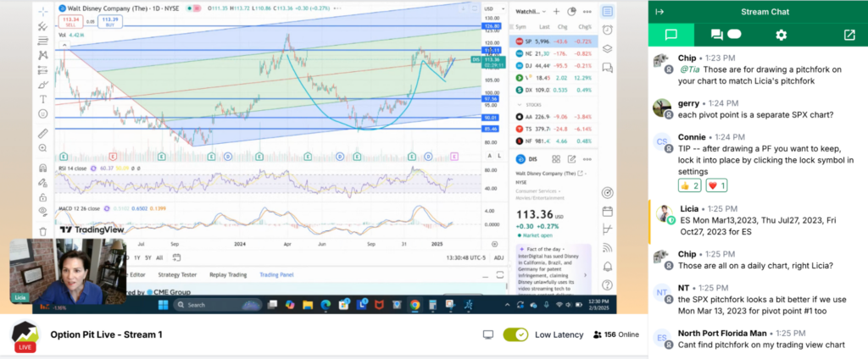Select the Text annotation tool
The width and height of the screenshot is (868, 359).
tap(42, 99)
